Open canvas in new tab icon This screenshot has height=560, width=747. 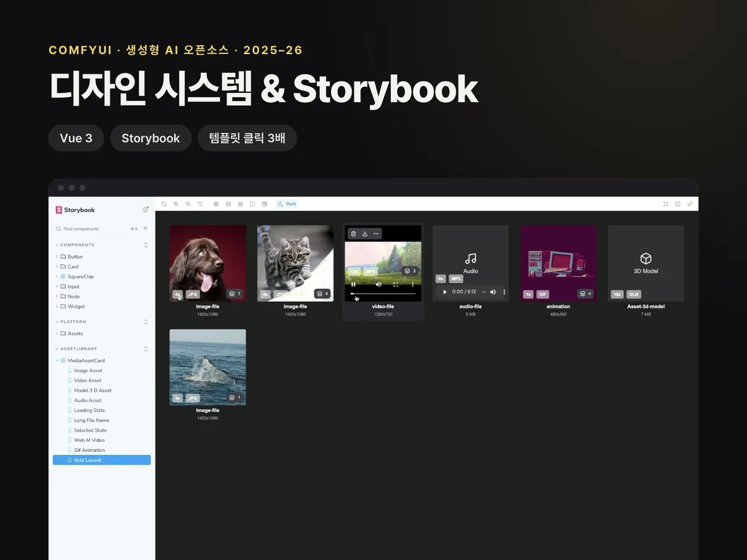(678, 204)
